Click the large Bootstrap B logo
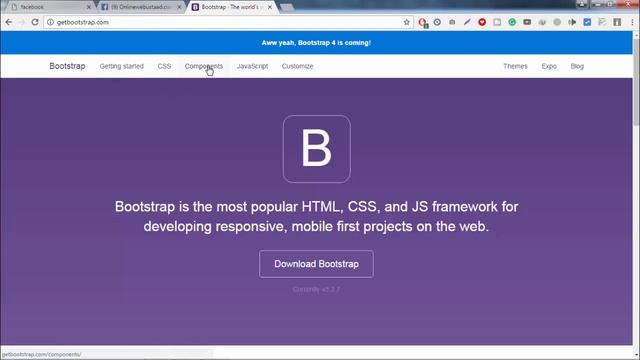The width and height of the screenshot is (640, 360). tap(317, 149)
